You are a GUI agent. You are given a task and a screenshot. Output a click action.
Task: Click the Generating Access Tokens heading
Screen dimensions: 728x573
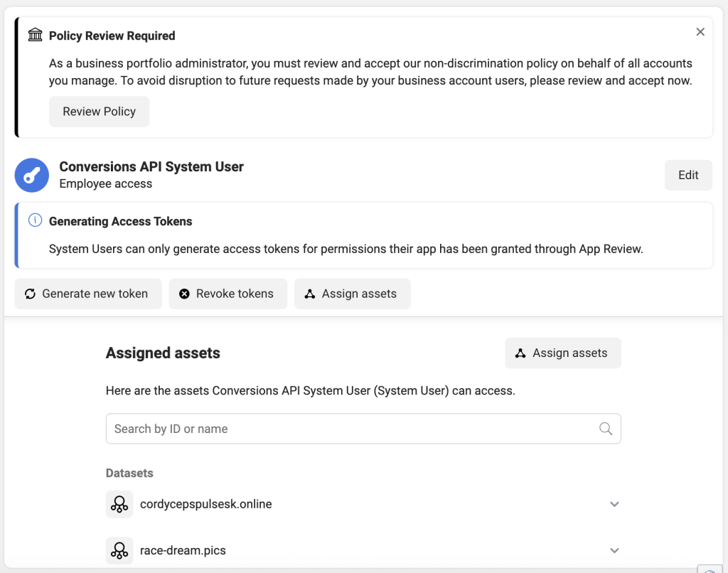[121, 222]
